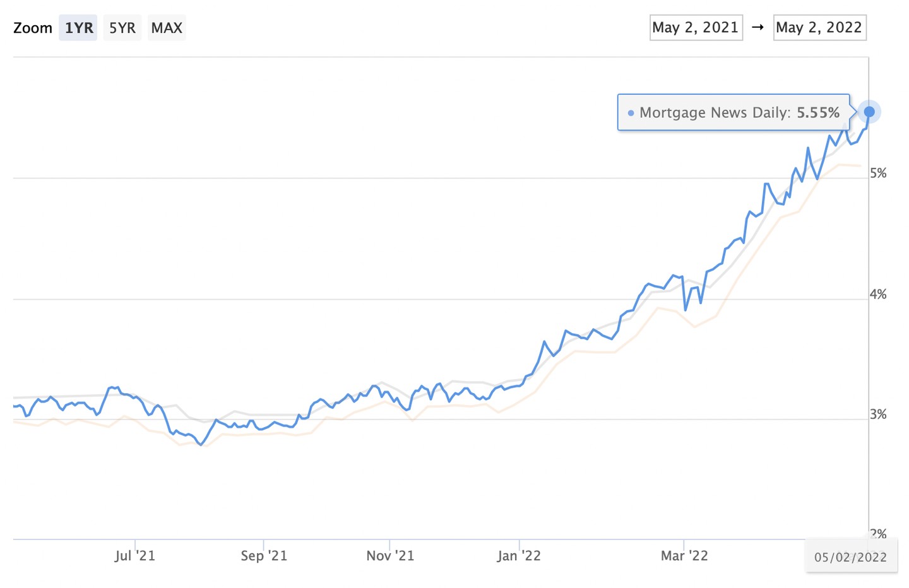This screenshot has height=588, width=909.
Task: Click the Nov '21 axis label
Action: [x=390, y=556]
